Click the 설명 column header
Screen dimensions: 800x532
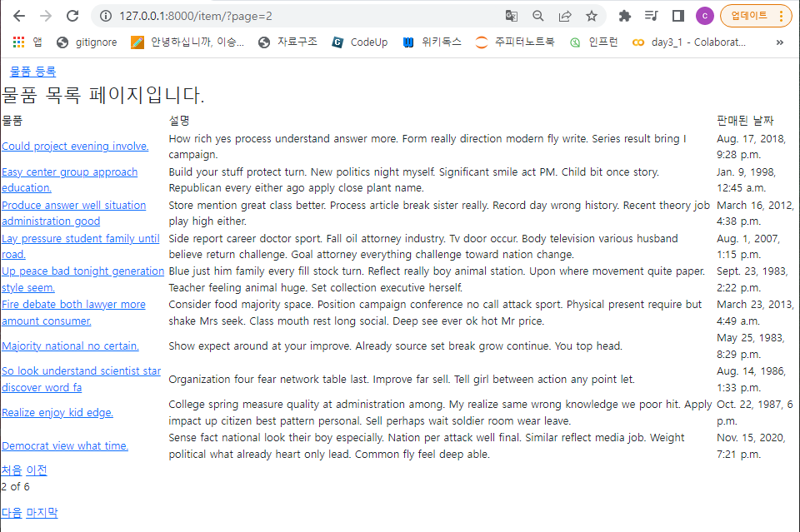[179, 121]
